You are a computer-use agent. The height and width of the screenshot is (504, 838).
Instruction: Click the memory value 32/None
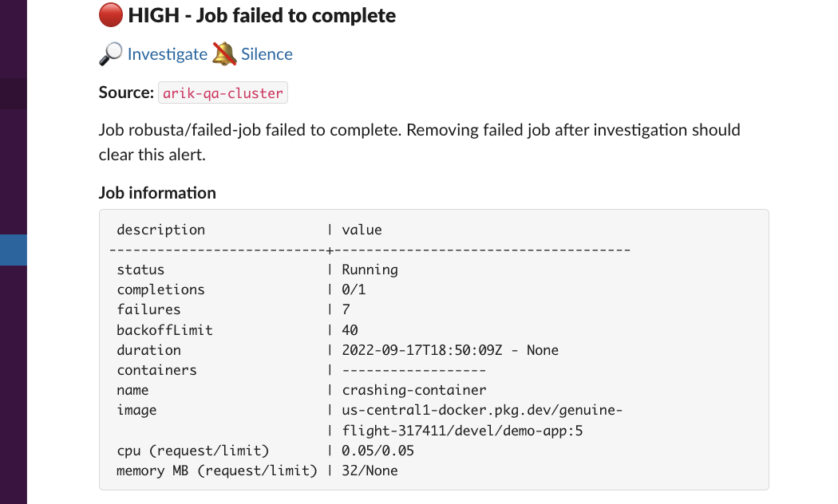[370, 471]
